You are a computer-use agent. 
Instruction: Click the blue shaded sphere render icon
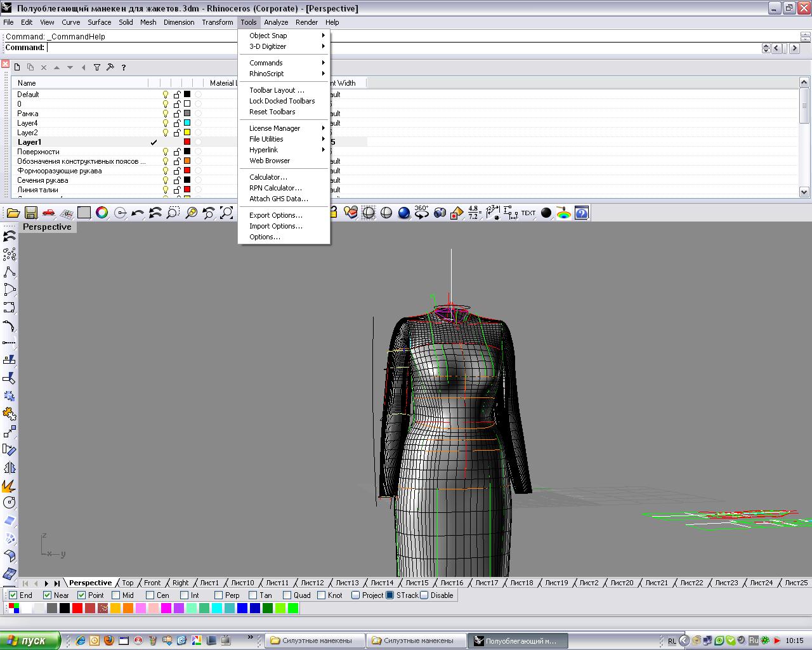click(x=403, y=213)
